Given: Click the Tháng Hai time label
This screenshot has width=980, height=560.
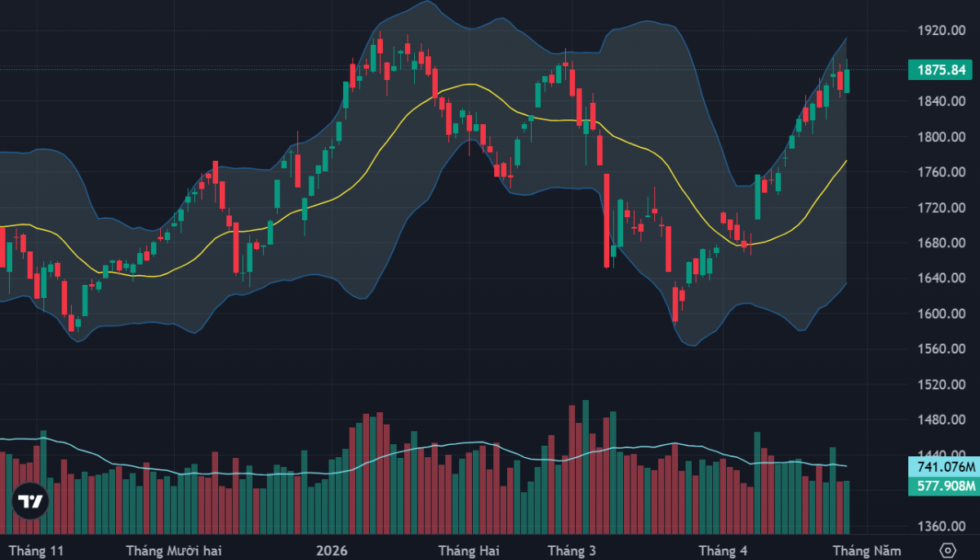Looking at the screenshot, I should (468, 550).
